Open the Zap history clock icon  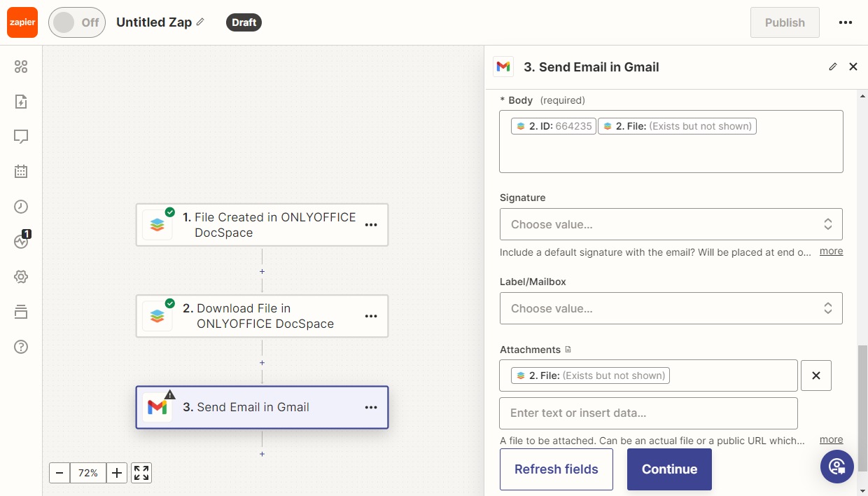point(21,207)
